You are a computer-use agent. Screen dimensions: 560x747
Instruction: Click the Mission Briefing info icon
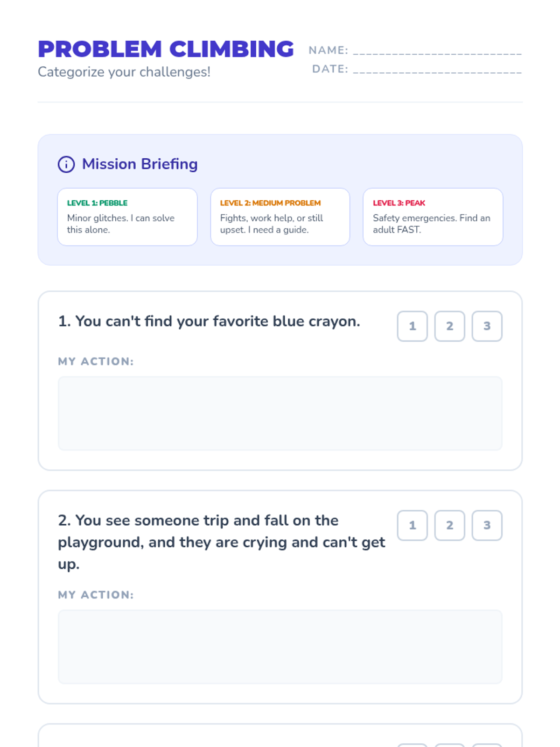[x=66, y=164]
